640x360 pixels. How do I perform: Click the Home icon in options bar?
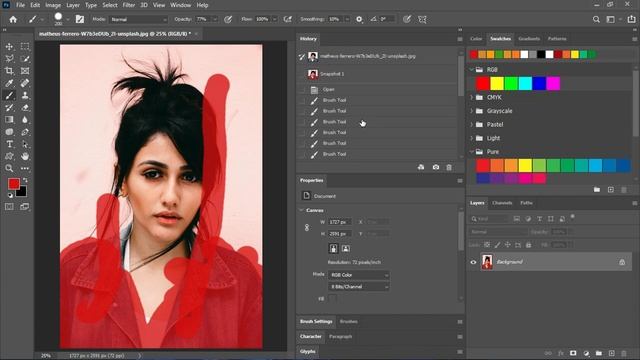(x=13, y=19)
